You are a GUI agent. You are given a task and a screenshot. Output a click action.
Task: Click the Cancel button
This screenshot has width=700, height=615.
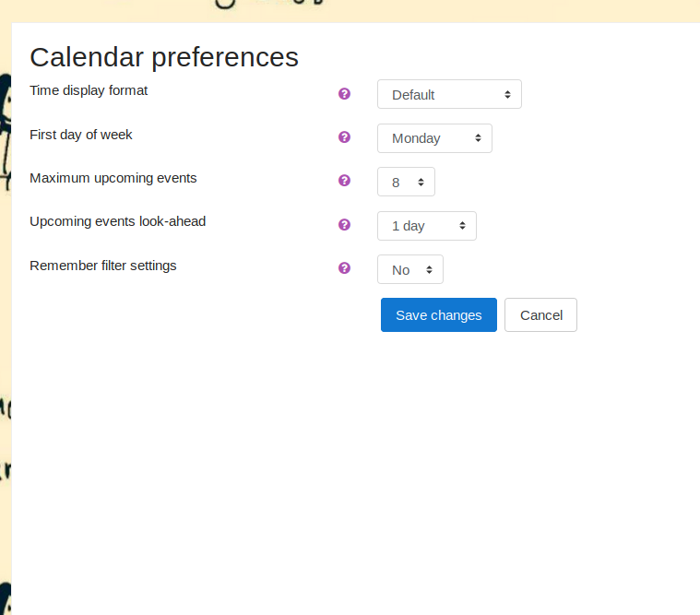[540, 315]
